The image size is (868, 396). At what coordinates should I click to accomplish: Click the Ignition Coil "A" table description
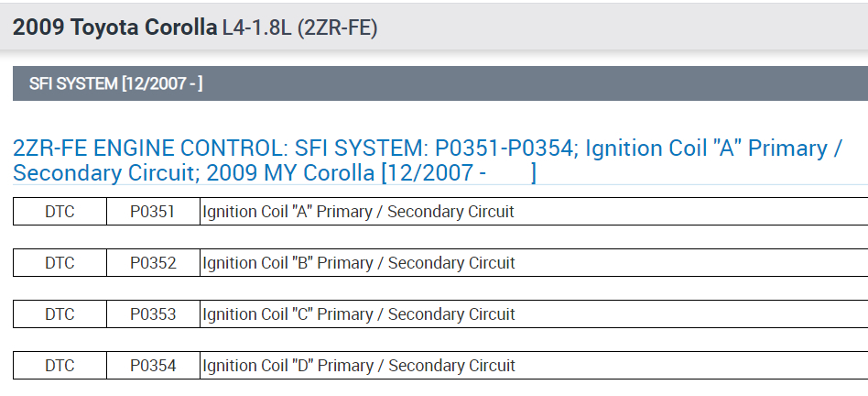358,212
